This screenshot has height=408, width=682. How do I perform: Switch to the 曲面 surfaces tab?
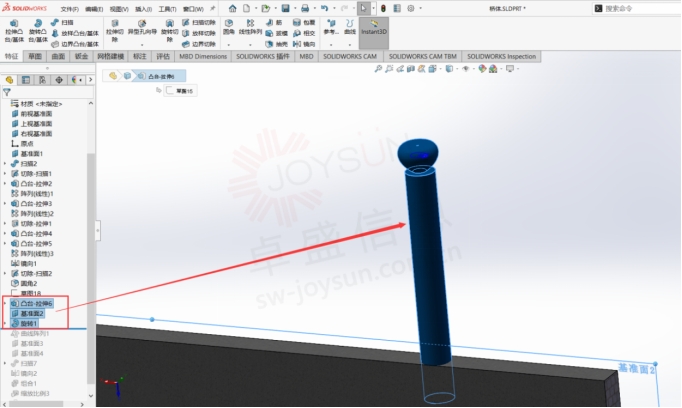pyautogui.click(x=58, y=56)
